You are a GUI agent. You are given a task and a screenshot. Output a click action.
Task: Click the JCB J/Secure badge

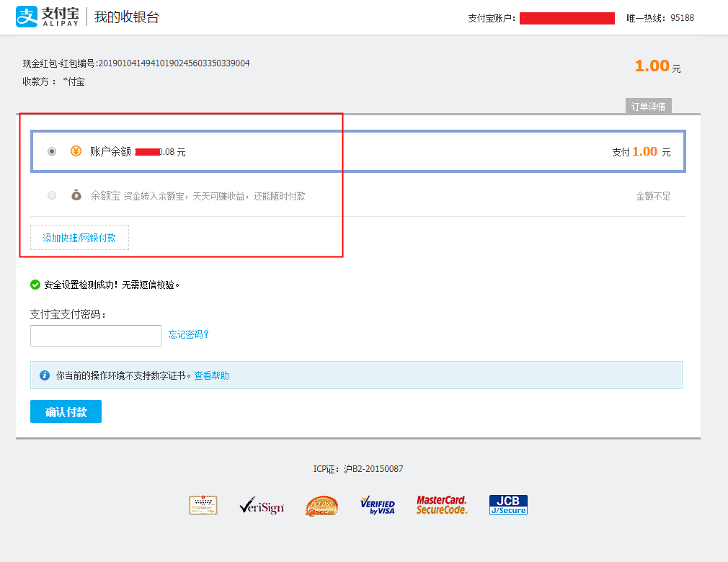(508, 505)
